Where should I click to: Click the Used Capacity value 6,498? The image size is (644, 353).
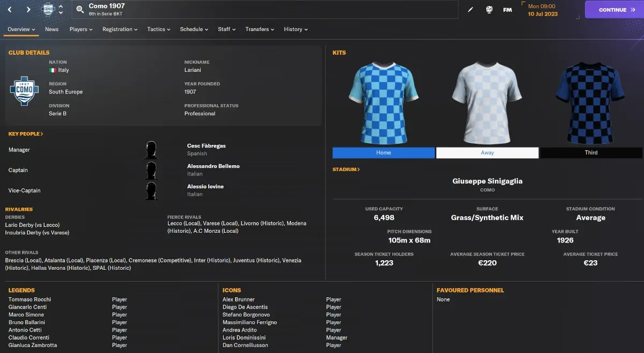point(384,218)
